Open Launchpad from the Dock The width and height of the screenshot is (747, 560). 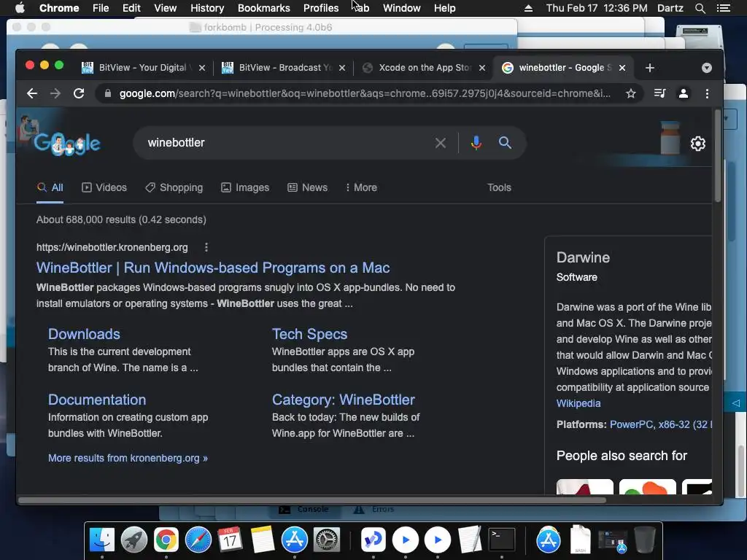[134, 540]
